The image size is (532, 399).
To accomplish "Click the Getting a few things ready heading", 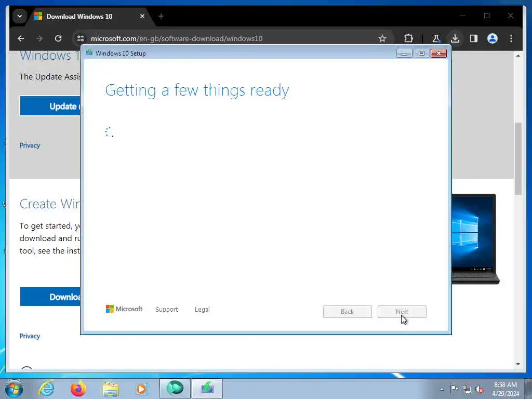I will coord(197,90).
